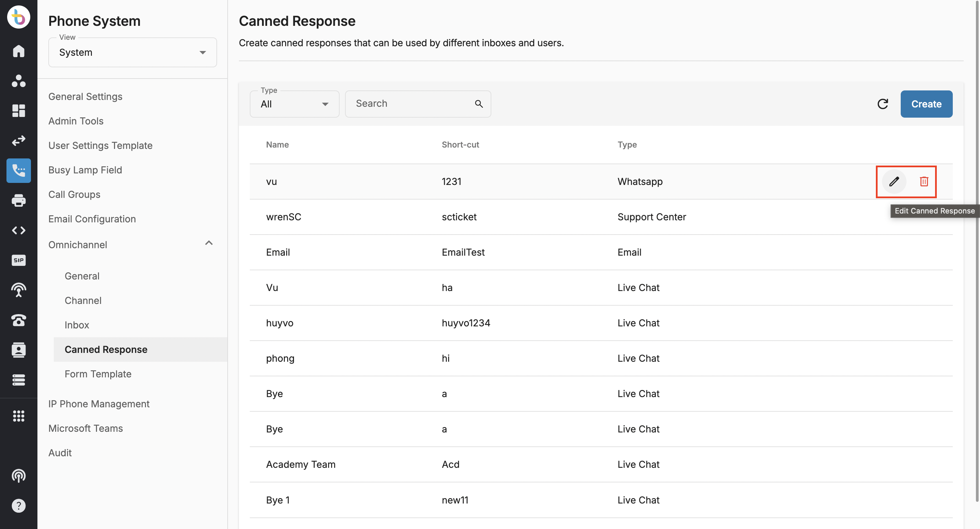This screenshot has width=980, height=529.
Task: Select the EmailTest shortcut cell
Action: pyautogui.click(x=463, y=252)
